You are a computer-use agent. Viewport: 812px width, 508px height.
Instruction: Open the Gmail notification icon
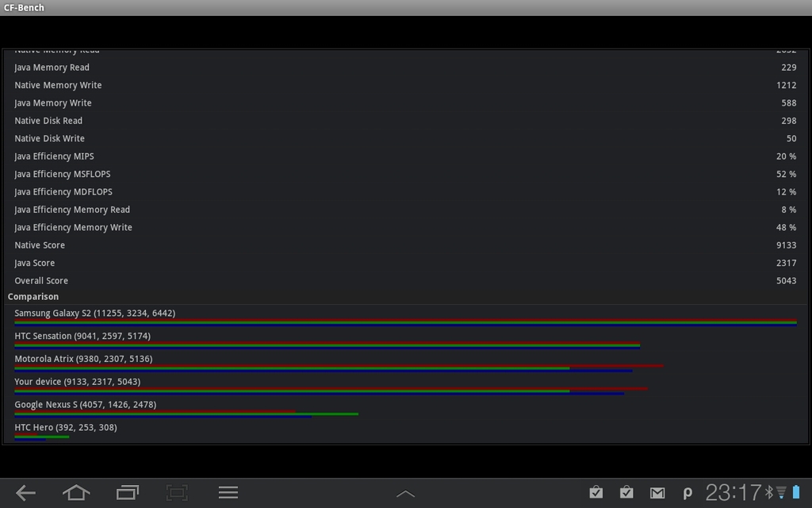coord(657,492)
